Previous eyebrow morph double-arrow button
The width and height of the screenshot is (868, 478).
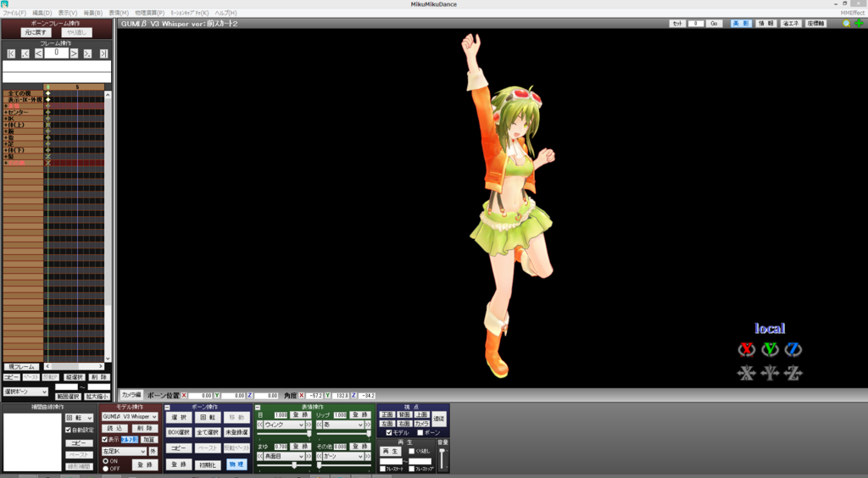[x=260, y=457]
